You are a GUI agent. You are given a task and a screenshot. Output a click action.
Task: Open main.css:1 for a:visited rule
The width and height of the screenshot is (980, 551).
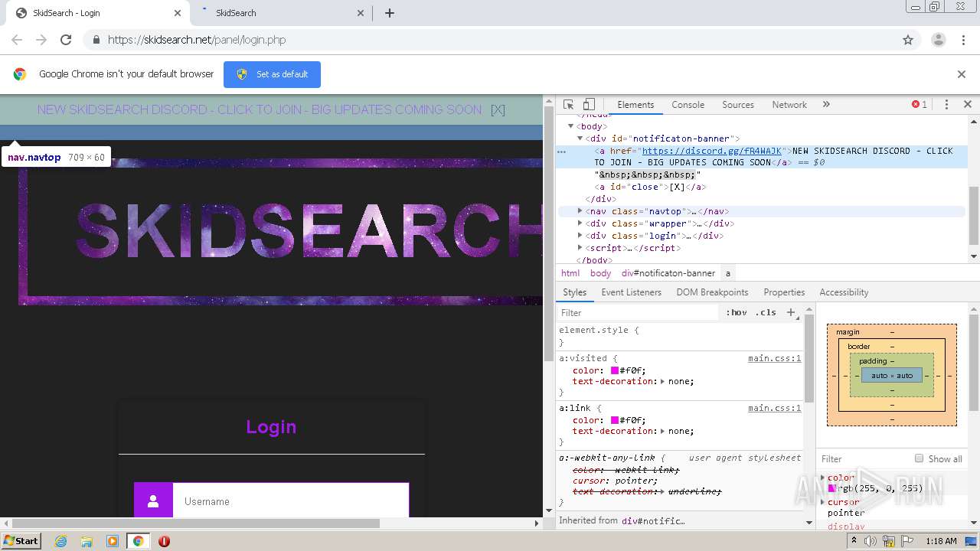[775, 358]
